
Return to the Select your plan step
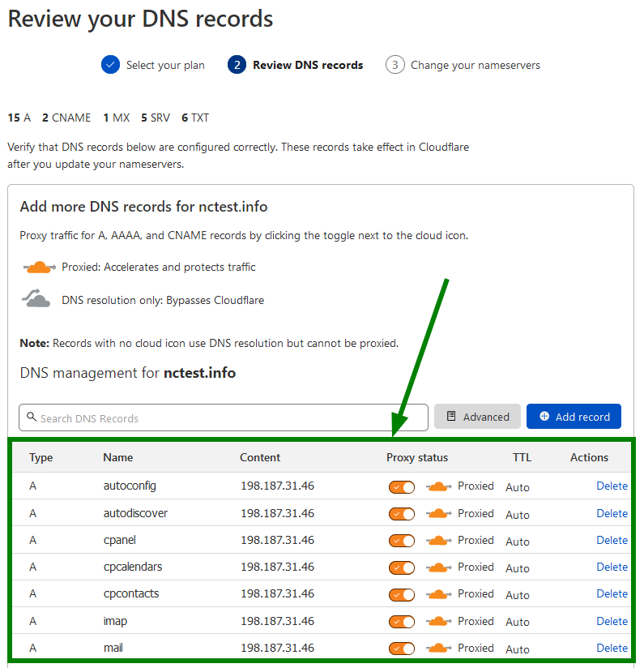[165, 65]
